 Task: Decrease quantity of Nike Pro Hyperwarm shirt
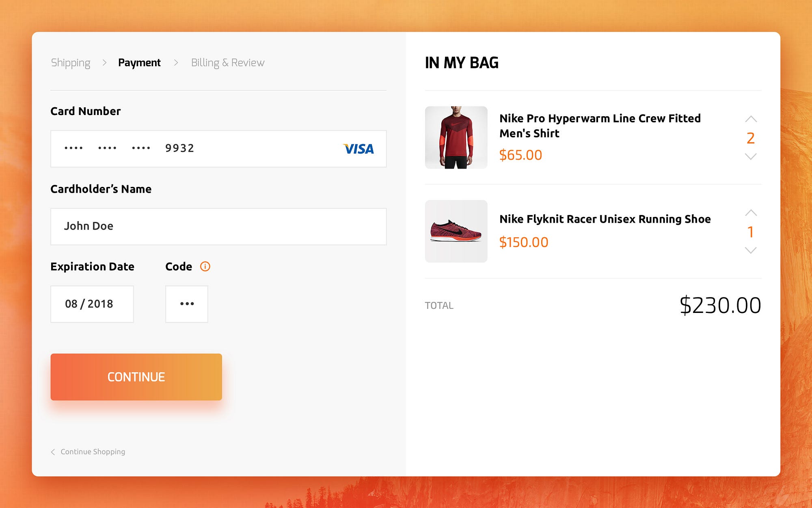pyautogui.click(x=751, y=156)
